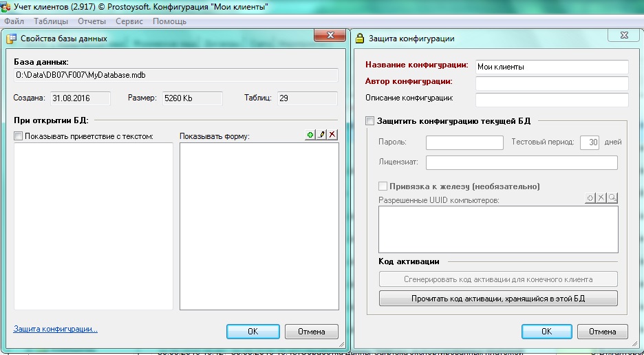644x355 pixels.
Task: Close the database properties window
Action: [x=330, y=35]
